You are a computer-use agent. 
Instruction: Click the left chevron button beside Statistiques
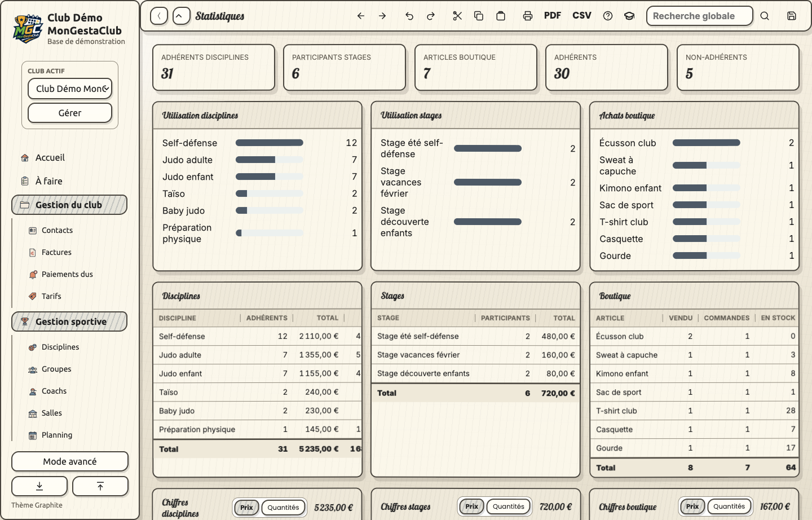tap(159, 16)
